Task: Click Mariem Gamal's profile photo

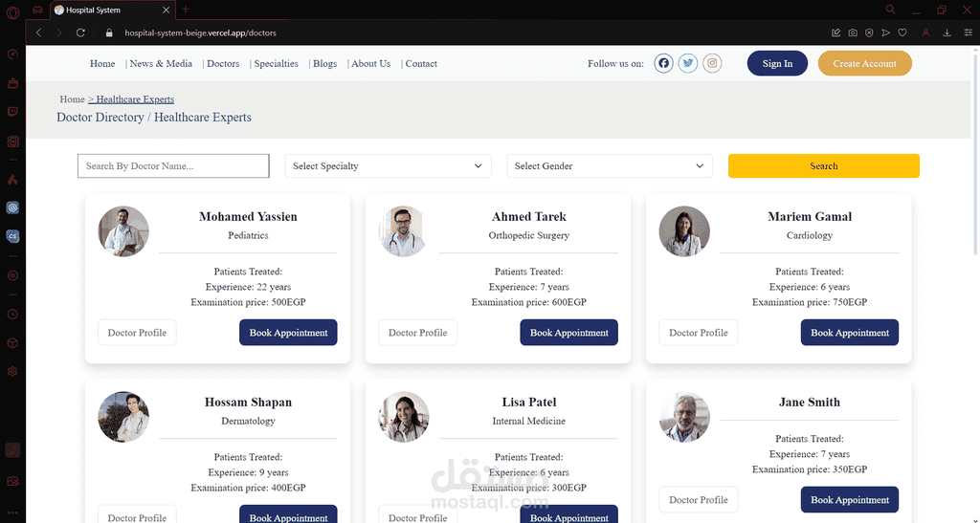Action: click(684, 231)
